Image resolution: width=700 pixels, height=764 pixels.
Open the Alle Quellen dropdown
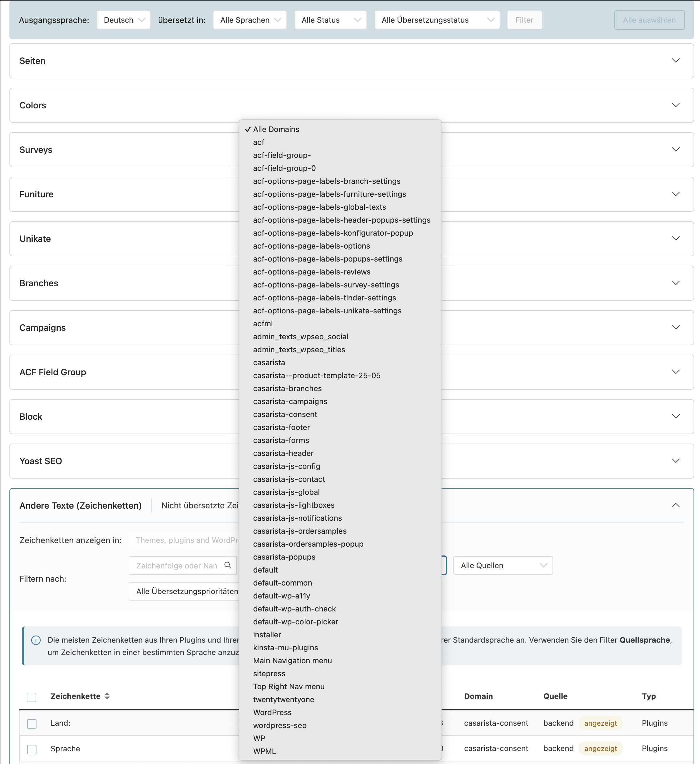(503, 565)
